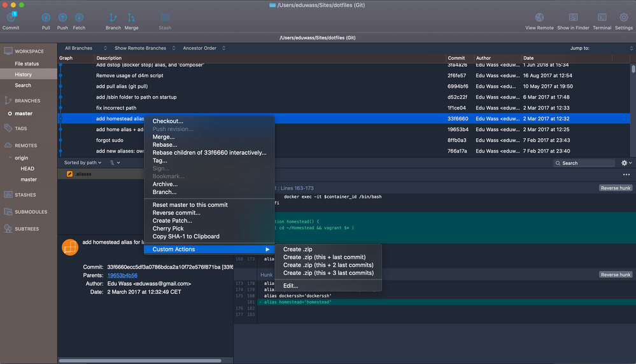This screenshot has width=636, height=364.
Task: Click the diff Search input field
Action: pyautogui.click(x=584, y=163)
